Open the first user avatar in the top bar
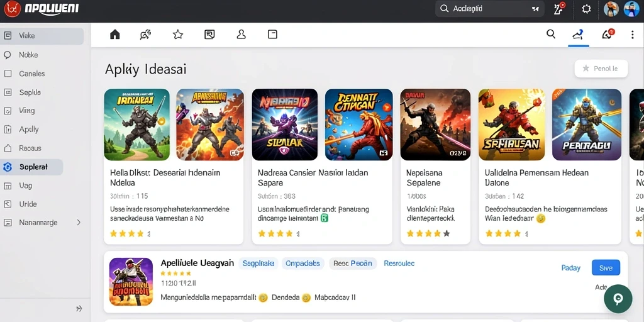This screenshot has width=644, height=322. click(611, 9)
